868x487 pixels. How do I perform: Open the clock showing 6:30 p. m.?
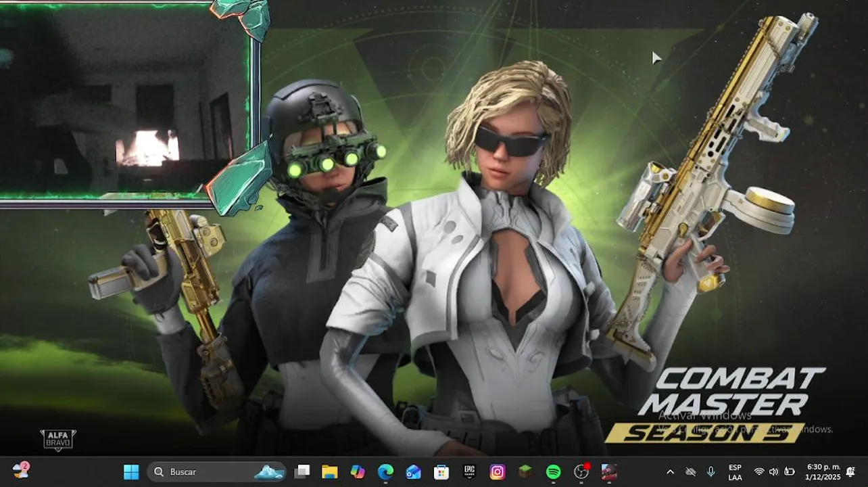click(822, 472)
